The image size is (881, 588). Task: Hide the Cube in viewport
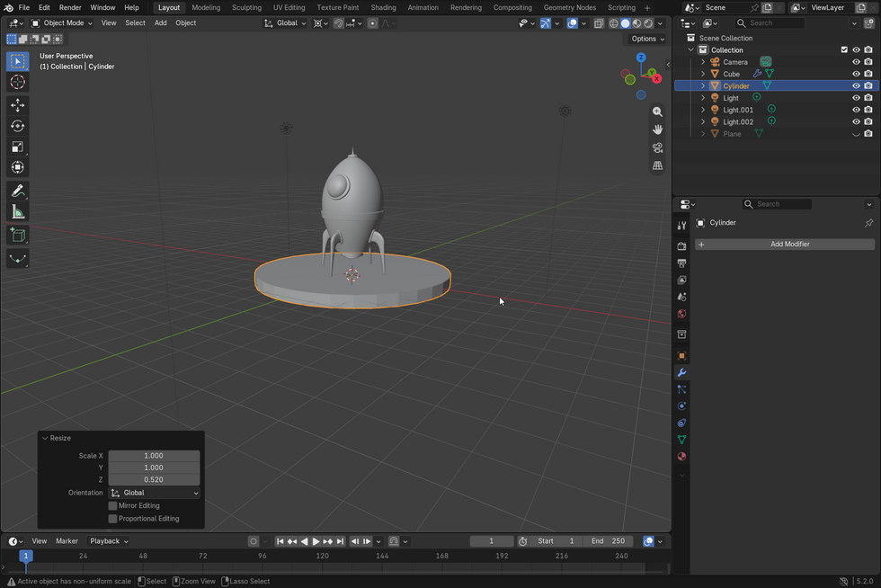pos(856,74)
